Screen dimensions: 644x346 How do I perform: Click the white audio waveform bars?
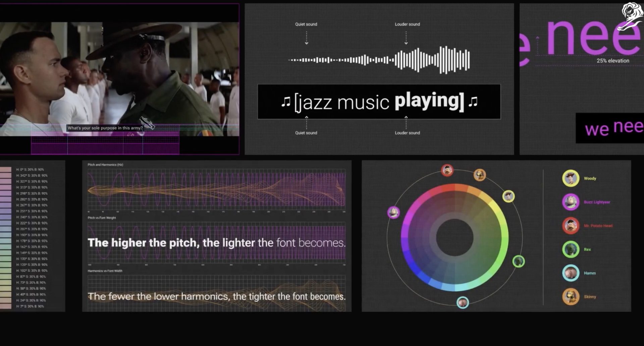click(x=379, y=60)
